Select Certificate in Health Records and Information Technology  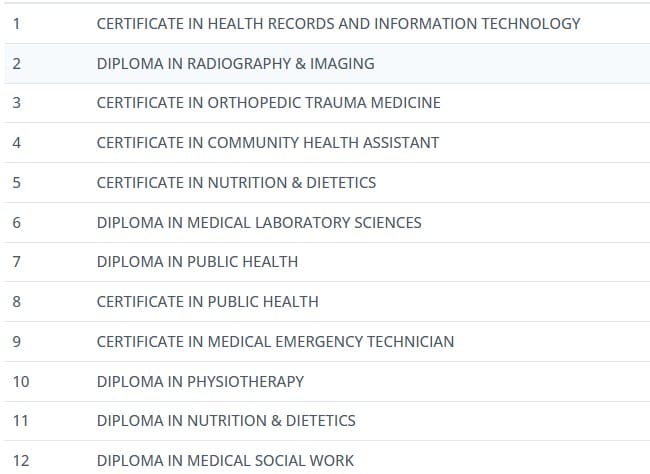[338, 24]
